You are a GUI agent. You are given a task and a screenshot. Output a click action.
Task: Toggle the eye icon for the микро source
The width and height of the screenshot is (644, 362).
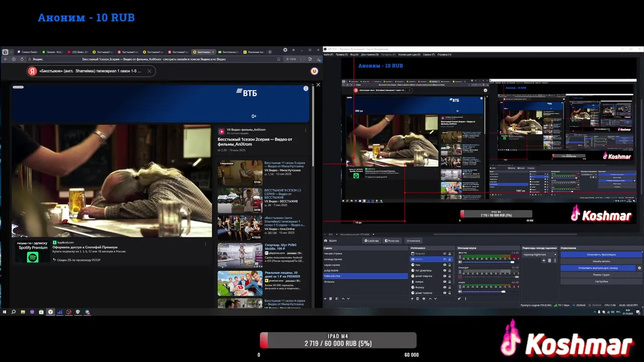445,282
